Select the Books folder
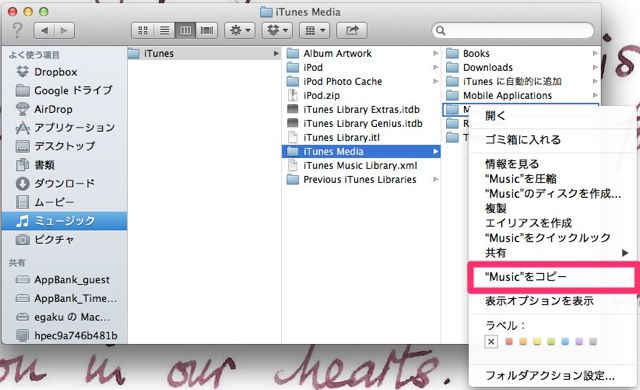The height and width of the screenshot is (390, 640). tap(521, 53)
